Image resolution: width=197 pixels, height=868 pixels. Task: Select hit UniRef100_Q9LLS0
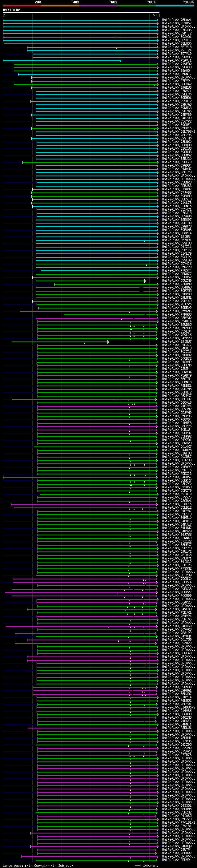[177, 94]
